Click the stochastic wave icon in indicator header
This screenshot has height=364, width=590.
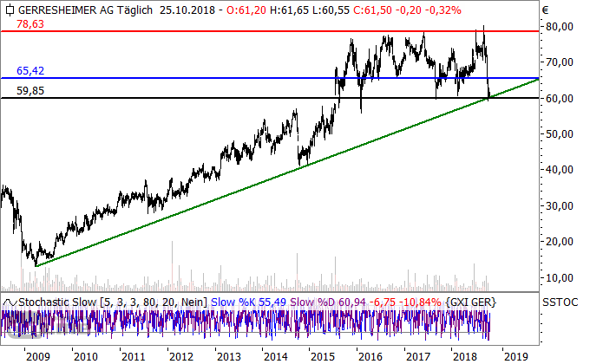pos(10,302)
